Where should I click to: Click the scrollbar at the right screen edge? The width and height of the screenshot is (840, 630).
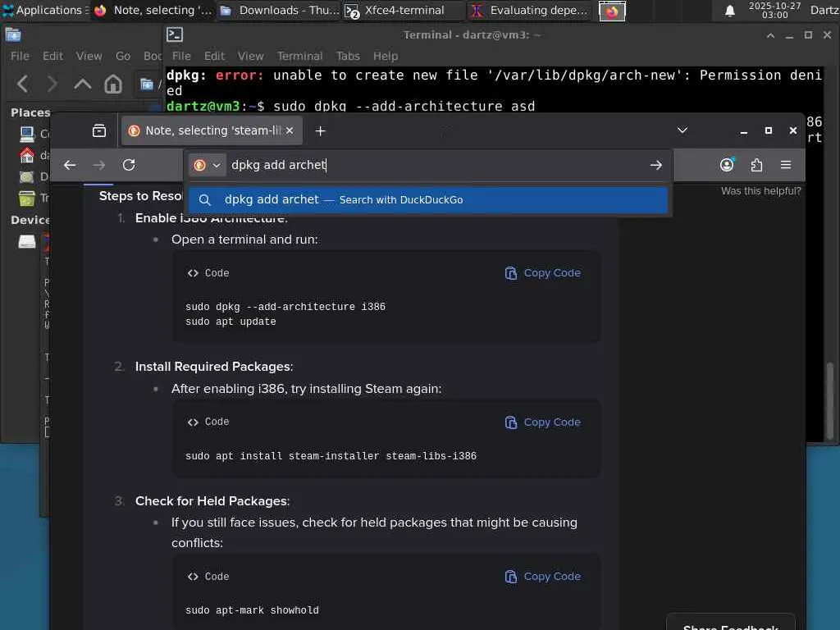coord(830,400)
